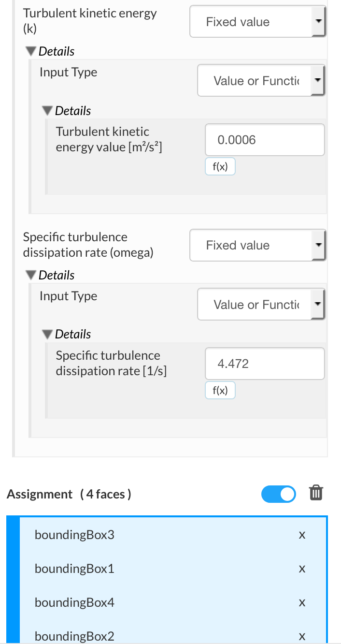The width and height of the screenshot is (341, 644).
Task: Remove boundingBox3 from assignment
Action: point(302,535)
